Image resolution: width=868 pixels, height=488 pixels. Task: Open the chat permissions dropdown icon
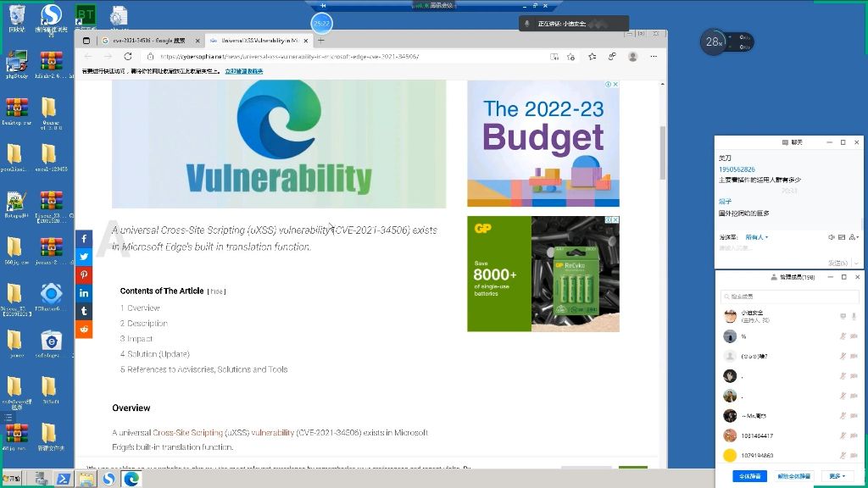(x=854, y=237)
